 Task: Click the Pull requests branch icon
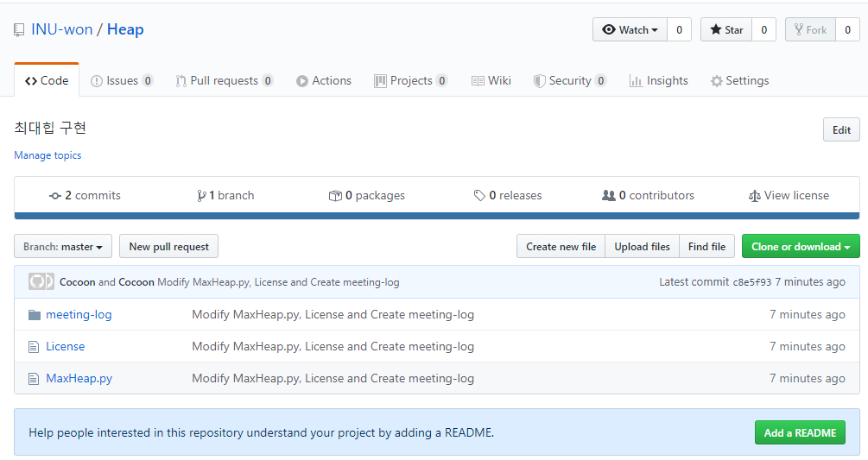coord(181,81)
